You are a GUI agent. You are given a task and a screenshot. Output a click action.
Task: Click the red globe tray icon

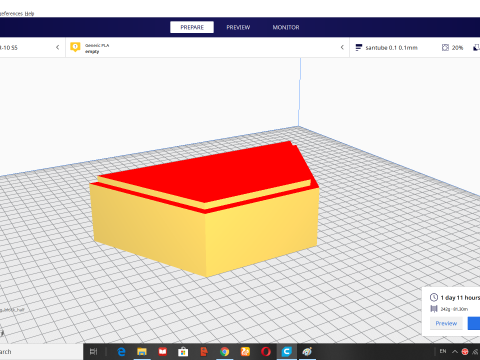point(465,351)
